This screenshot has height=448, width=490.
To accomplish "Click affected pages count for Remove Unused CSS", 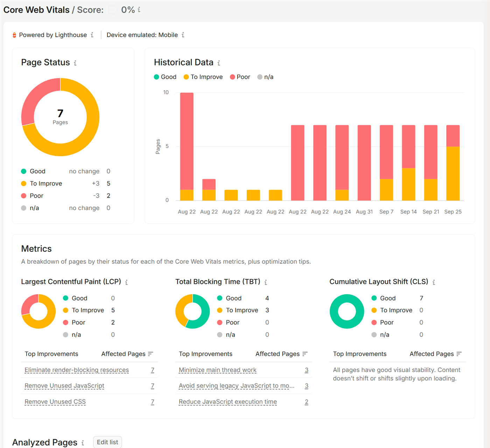I will point(153,402).
